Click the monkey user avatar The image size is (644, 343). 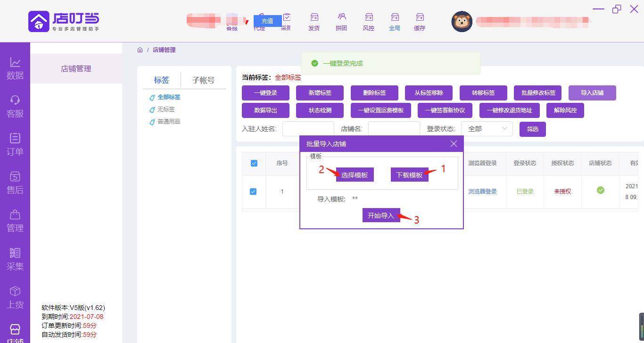tap(462, 22)
